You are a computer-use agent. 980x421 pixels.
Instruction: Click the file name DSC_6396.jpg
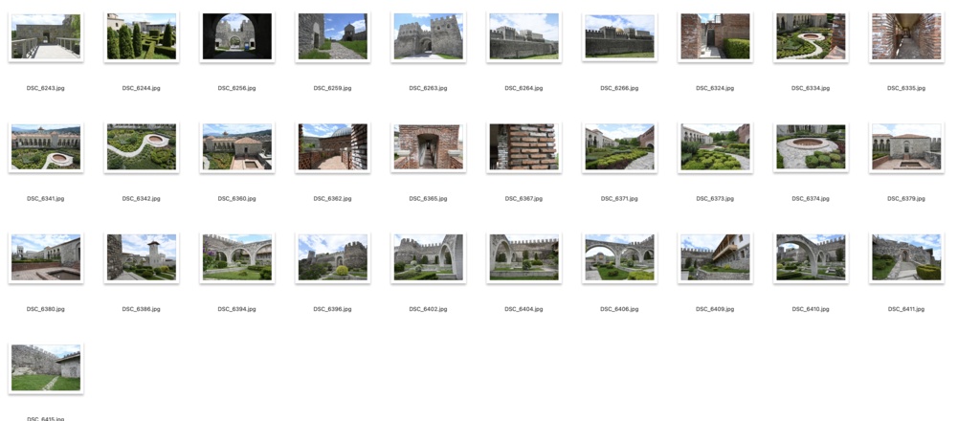click(332, 309)
